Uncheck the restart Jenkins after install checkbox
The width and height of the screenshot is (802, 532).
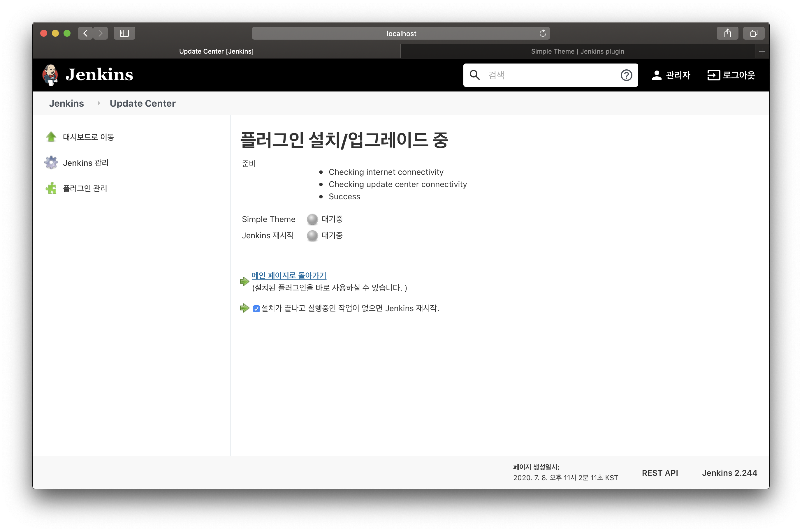coord(256,309)
